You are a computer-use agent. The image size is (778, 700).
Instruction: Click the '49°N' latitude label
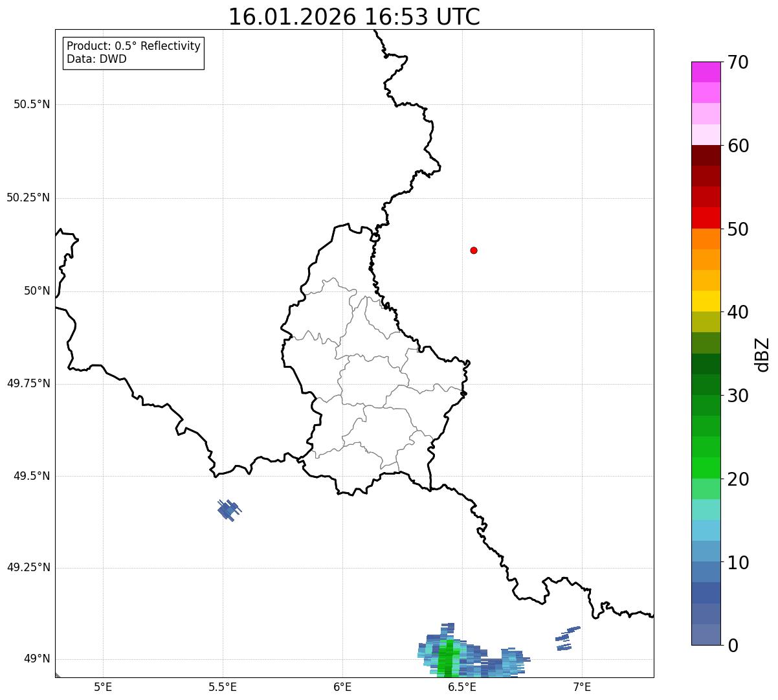[x=37, y=659]
